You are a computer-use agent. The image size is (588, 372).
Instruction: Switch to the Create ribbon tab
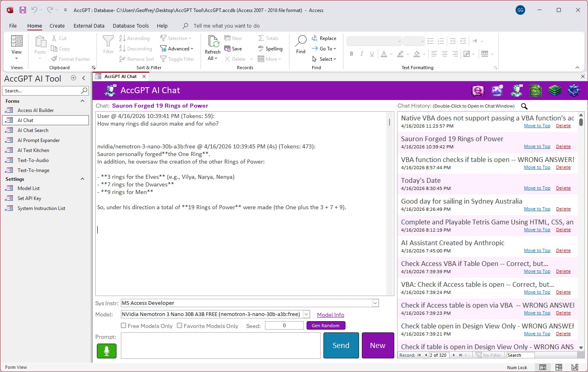point(57,26)
